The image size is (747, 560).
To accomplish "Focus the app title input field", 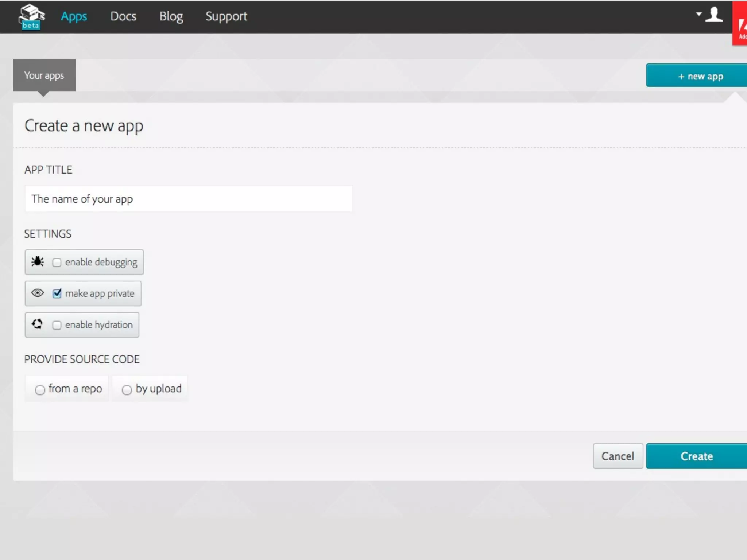I will 189,199.
